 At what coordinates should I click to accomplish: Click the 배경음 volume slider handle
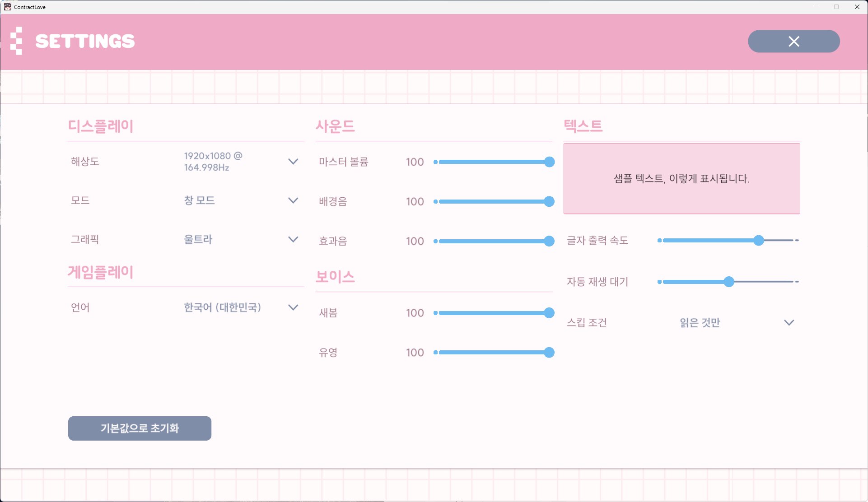(549, 201)
